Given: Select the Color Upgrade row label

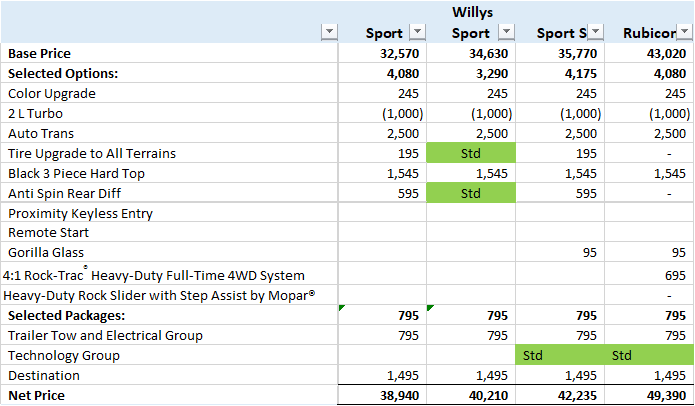Looking at the screenshot, I should [x=51, y=94].
